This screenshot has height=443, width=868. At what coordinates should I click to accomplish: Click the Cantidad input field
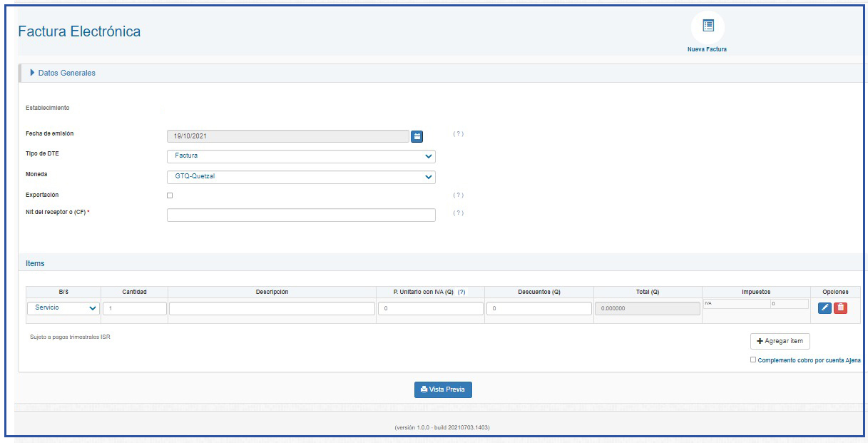pos(135,309)
